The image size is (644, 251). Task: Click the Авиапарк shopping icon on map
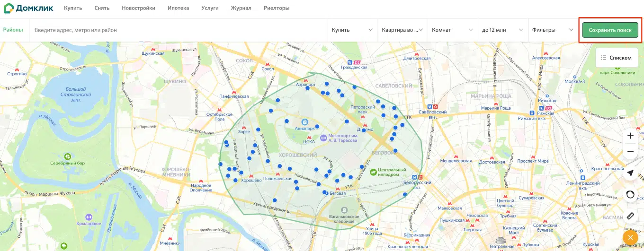[304, 121]
